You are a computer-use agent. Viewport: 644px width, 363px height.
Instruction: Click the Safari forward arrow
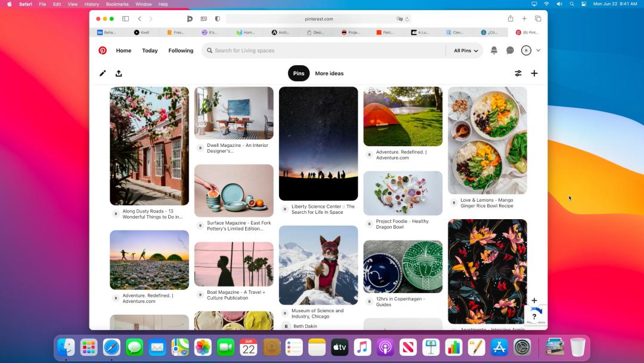tap(151, 19)
